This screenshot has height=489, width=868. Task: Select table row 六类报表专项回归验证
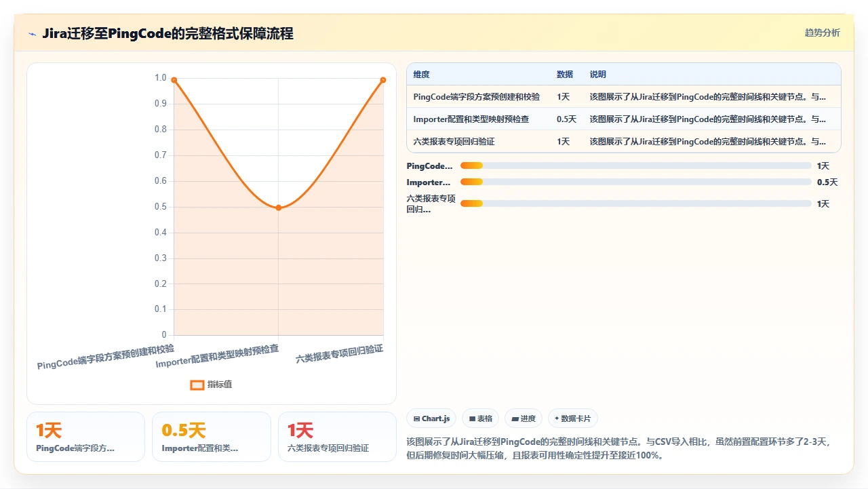point(623,142)
